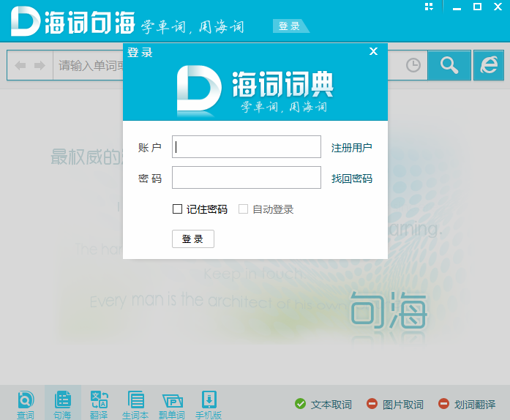Toggle 图片取词 image capture
This screenshot has height=420, width=510.
pyautogui.click(x=395, y=405)
